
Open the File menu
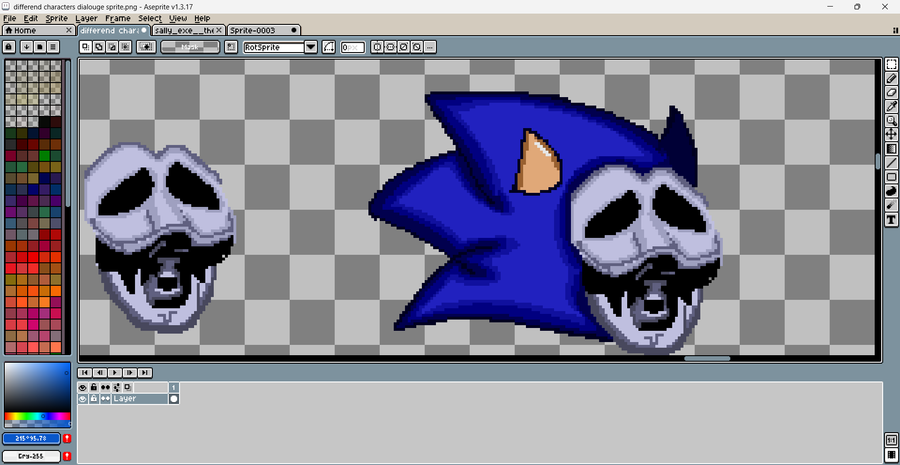pos(9,18)
